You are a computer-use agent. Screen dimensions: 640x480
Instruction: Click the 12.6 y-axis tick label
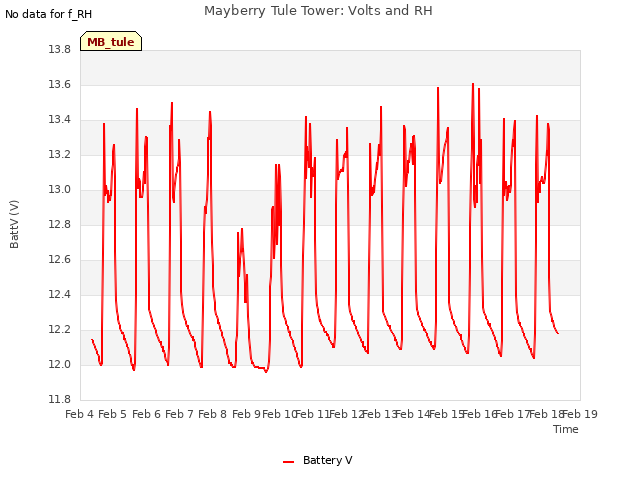click(x=60, y=260)
